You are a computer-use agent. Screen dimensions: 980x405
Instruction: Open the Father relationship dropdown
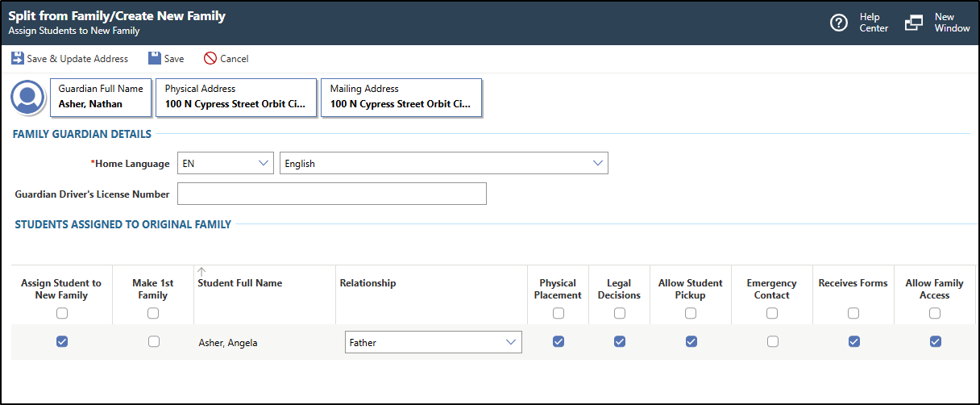433,342
